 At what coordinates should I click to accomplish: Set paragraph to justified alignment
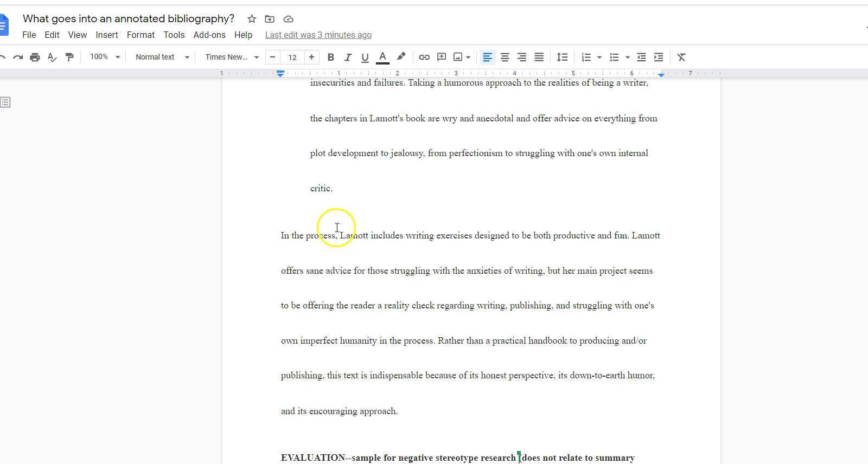point(539,57)
